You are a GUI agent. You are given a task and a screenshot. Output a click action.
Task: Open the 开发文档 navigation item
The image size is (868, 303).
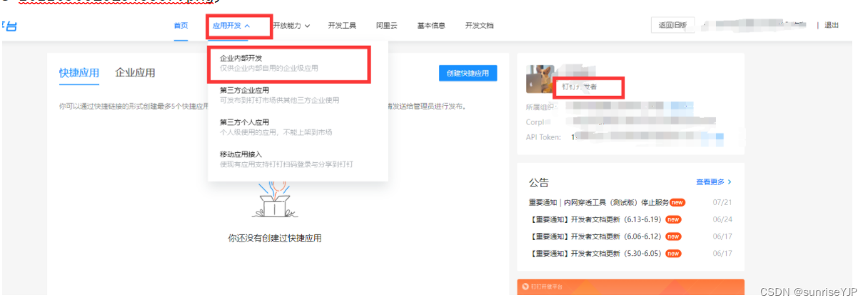click(x=479, y=26)
